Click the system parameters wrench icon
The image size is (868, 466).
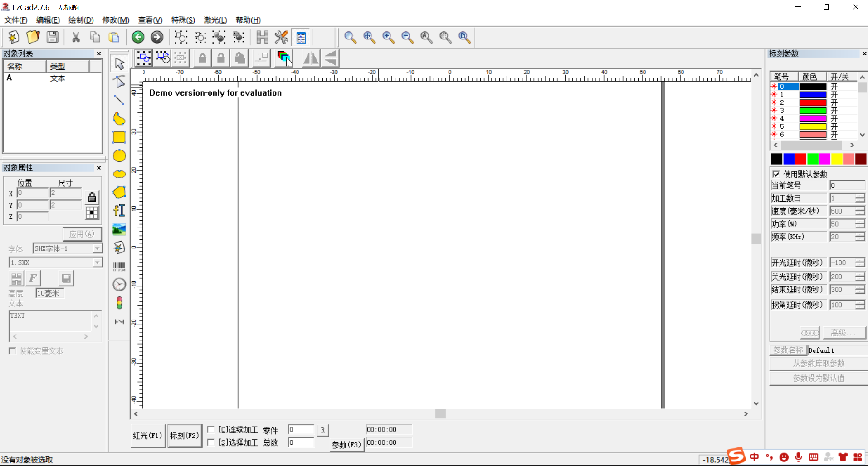281,37
